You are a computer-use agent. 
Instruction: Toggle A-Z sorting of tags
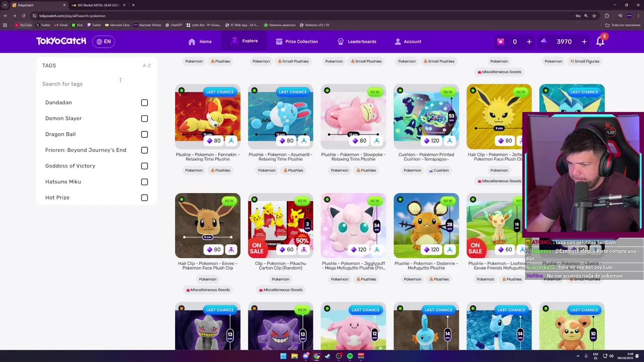pyautogui.click(x=146, y=65)
